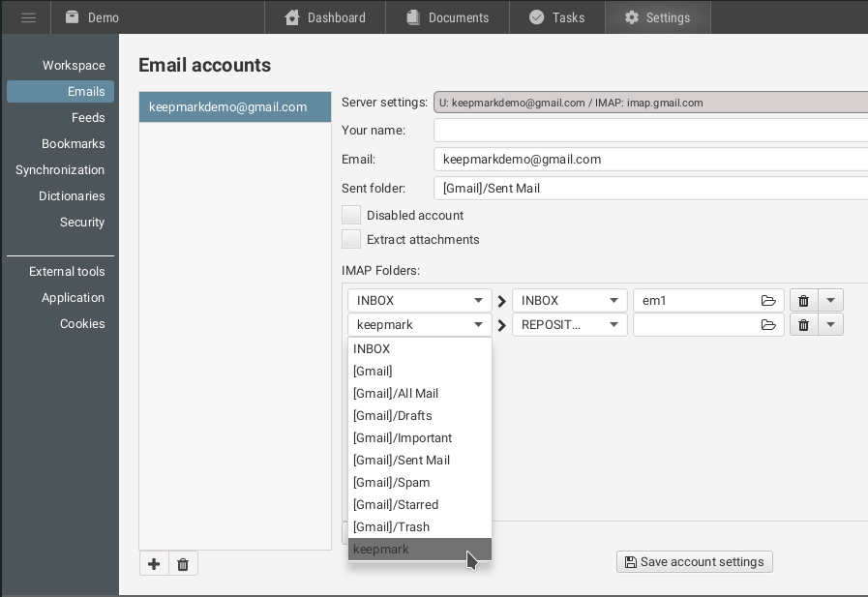The height and width of the screenshot is (597, 868).
Task: Select [Gmail]/Starred in the dropdown list
Action: (x=396, y=505)
